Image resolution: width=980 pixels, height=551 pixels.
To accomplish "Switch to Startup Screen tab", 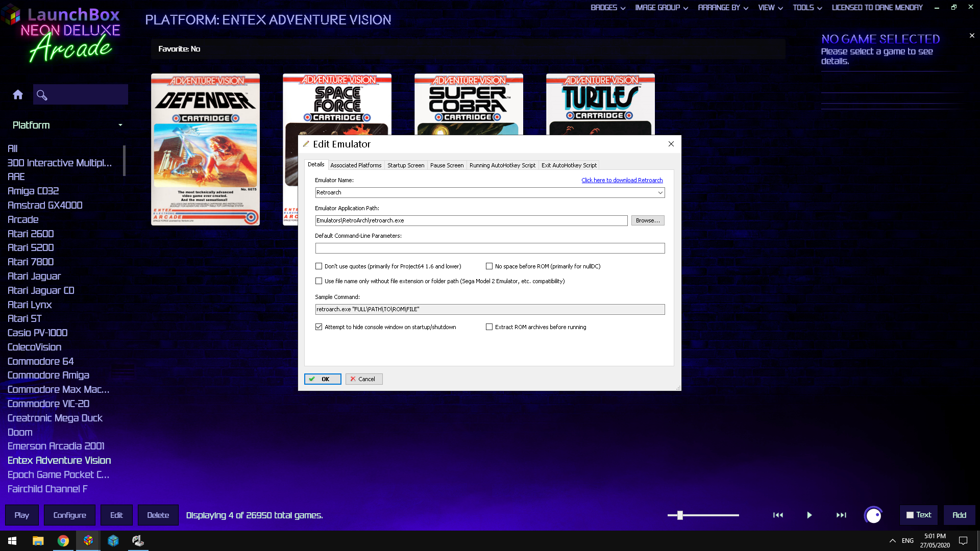I will [406, 165].
